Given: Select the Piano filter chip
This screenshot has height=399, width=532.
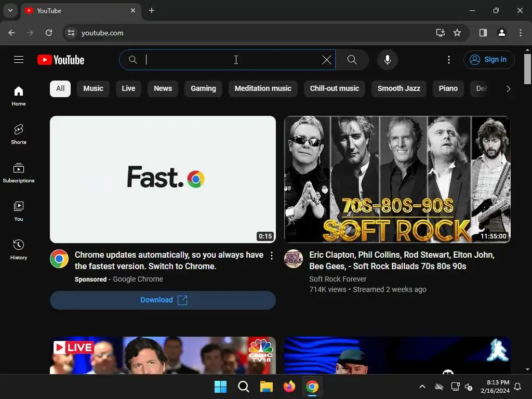Looking at the screenshot, I should pyautogui.click(x=448, y=88).
